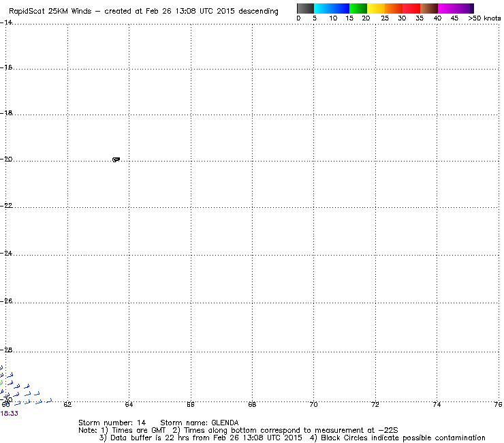Click 'Storm number: 14' text
The image size is (504, 443).
[112, 423]
